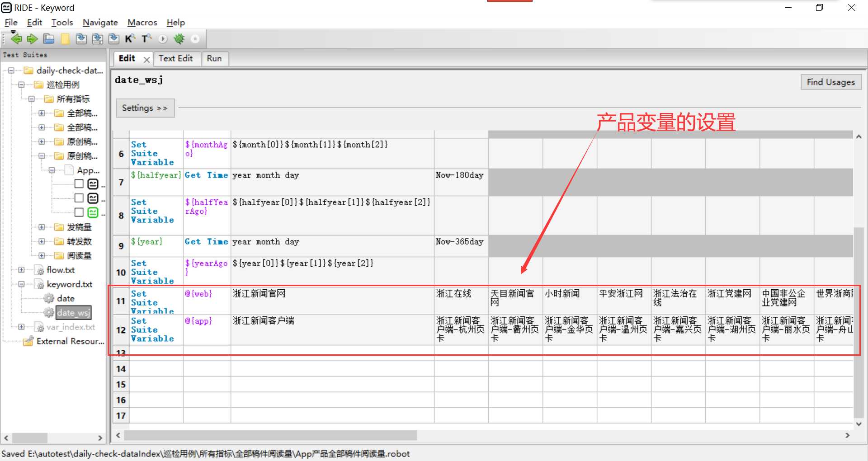Select the green robot test case icon

[93, 212]
